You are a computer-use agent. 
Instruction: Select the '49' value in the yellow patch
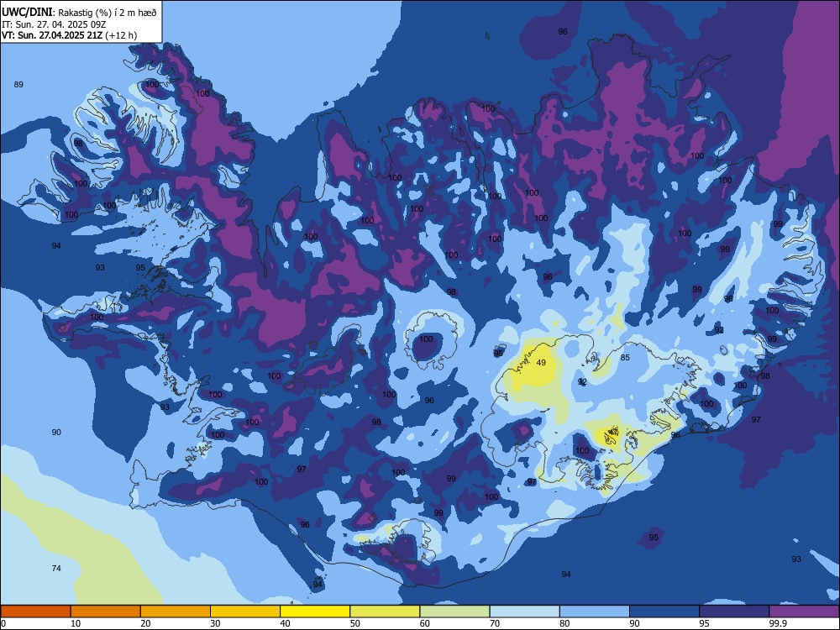(x=541, y=363)
